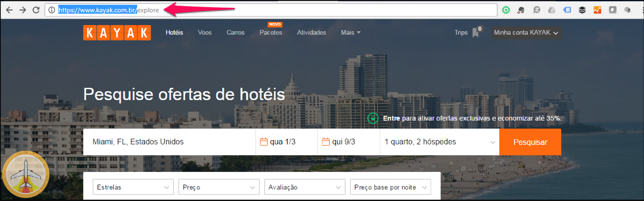Screen dimensions: 644x201
Task: Click the orange Pesquisar button
Action: pos(530,142)
